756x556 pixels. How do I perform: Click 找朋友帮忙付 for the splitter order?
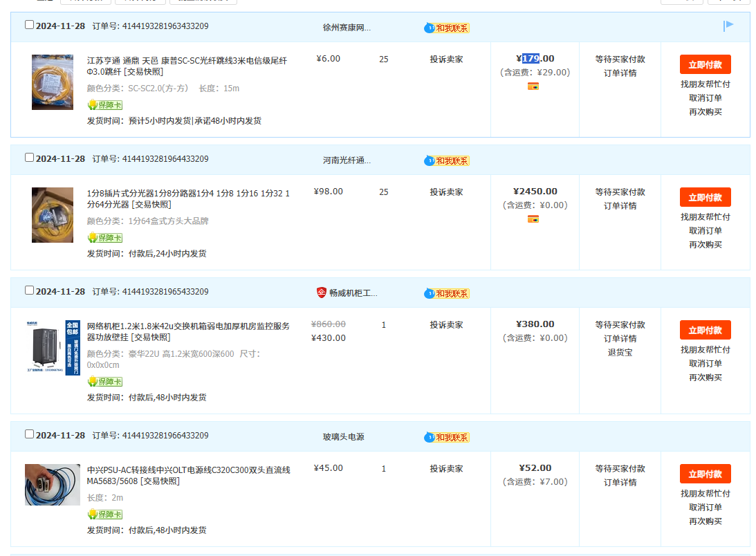point(705,217)
